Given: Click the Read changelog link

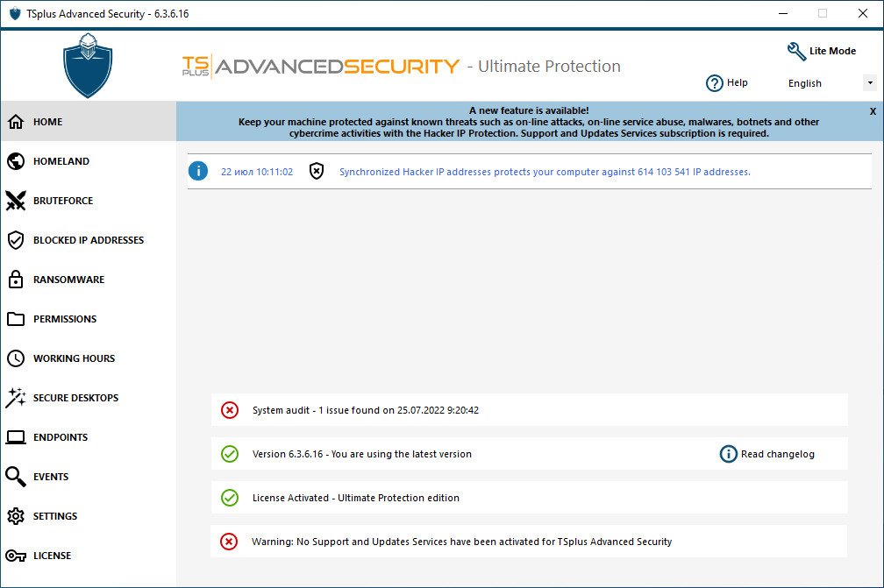Looking at the screenshot, I should (777, 454).
